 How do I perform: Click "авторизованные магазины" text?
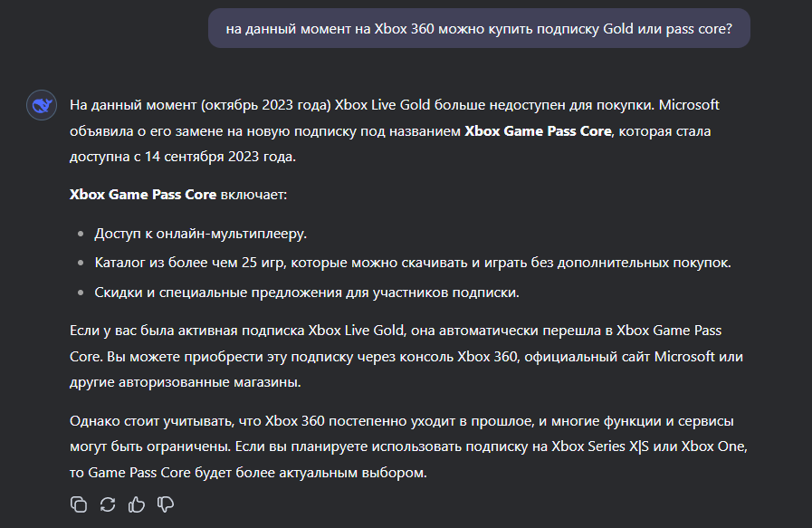coord(209,382)
